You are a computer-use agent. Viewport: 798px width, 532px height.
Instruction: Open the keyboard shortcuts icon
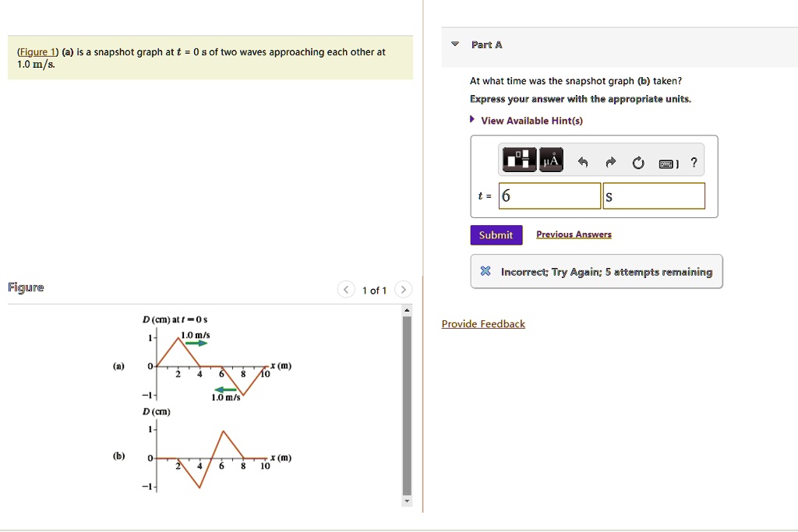click(666, 163)
